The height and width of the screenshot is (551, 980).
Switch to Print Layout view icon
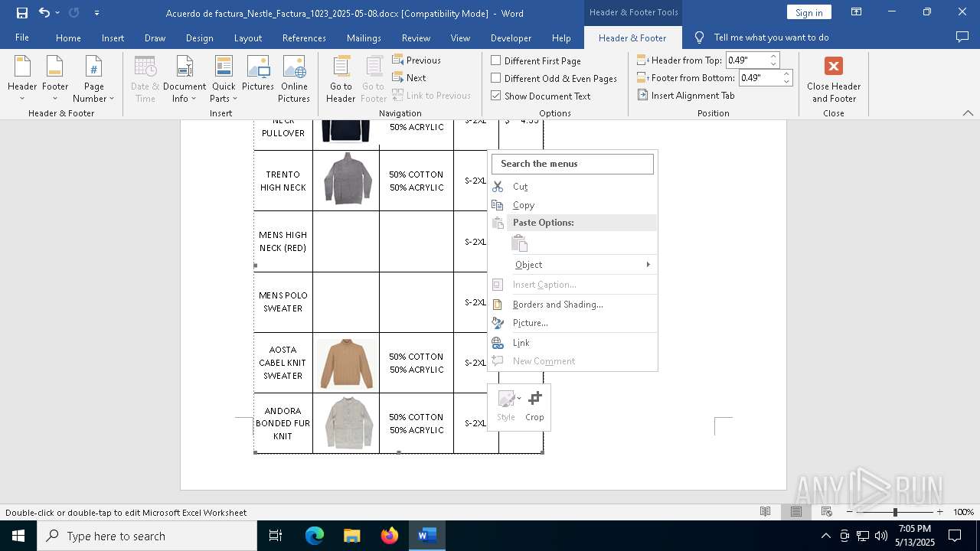click(796, 512)
